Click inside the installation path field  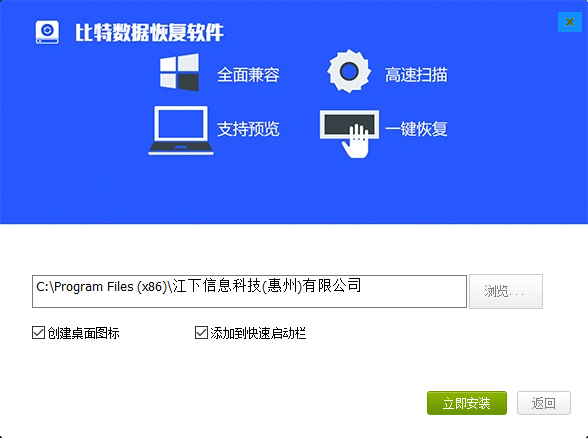(x=249, y=291)
